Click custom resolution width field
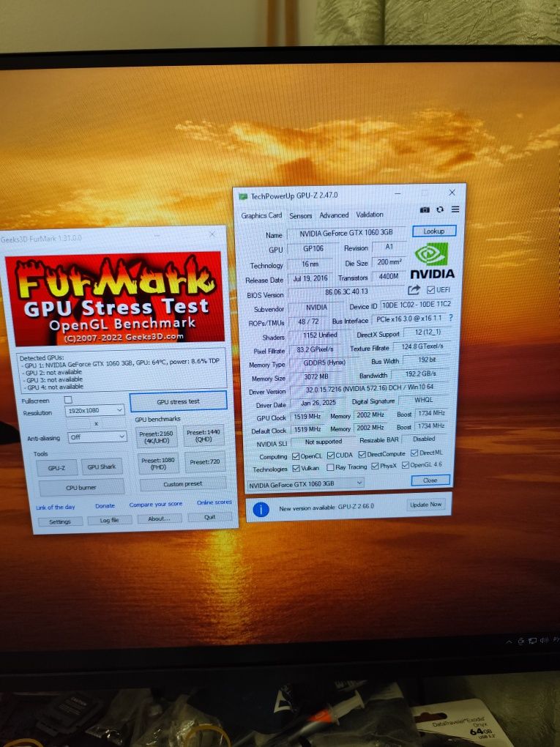The height and width of the screenshot is (747, 560). tap(79, 423)
